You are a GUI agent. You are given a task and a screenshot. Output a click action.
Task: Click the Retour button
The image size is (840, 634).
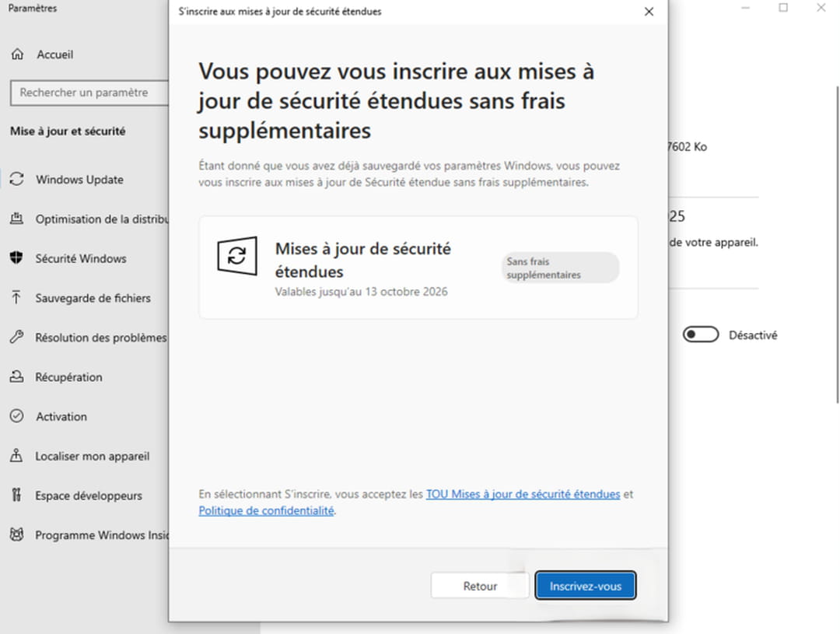[480, 587]
